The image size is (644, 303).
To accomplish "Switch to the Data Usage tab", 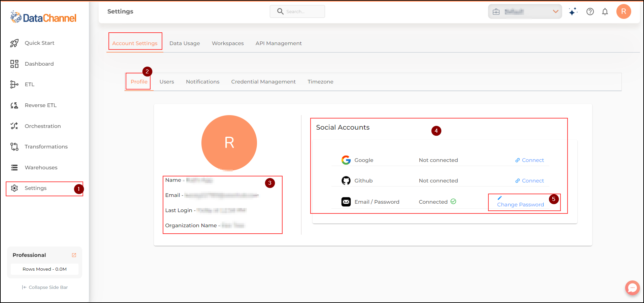I will 185,43.
